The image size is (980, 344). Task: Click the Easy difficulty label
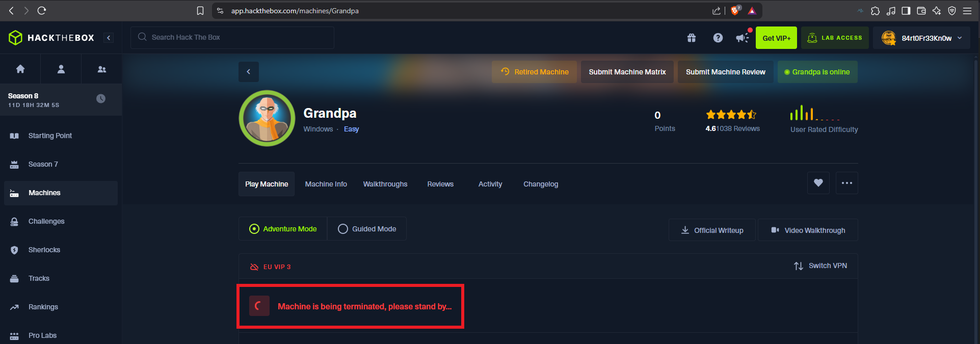[x=351, y=129]
